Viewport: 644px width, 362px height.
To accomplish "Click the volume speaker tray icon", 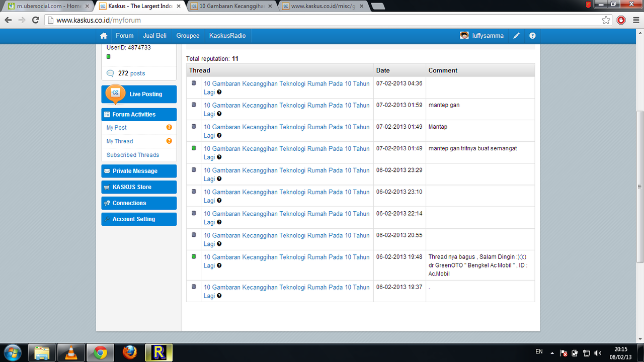I will click(x=598, y=353).
